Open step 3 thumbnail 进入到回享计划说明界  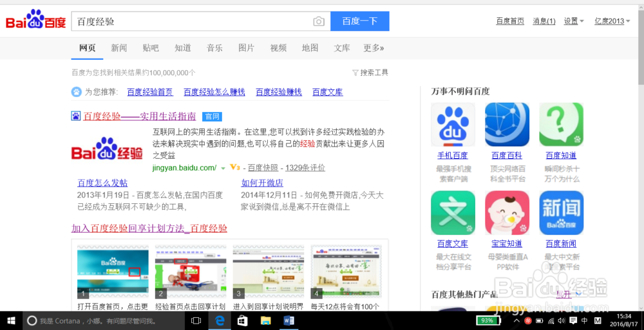tap(269, 271)
